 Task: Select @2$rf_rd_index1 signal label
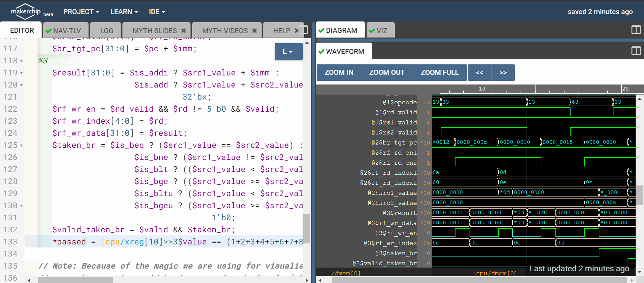[388, 173]
